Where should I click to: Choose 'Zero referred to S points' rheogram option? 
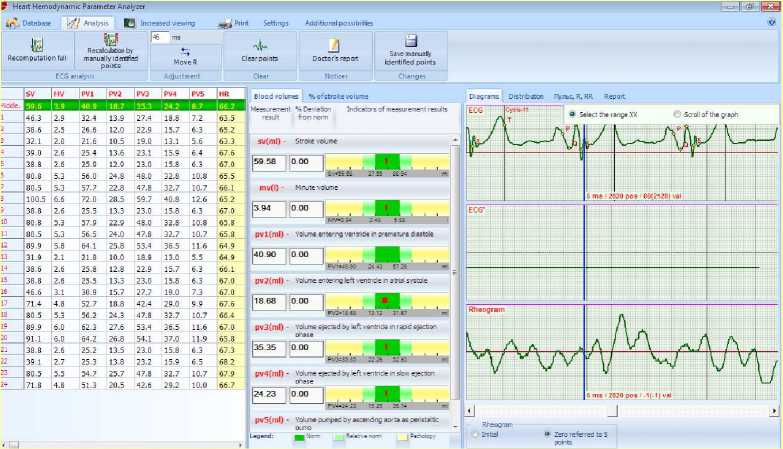point(548,434)
